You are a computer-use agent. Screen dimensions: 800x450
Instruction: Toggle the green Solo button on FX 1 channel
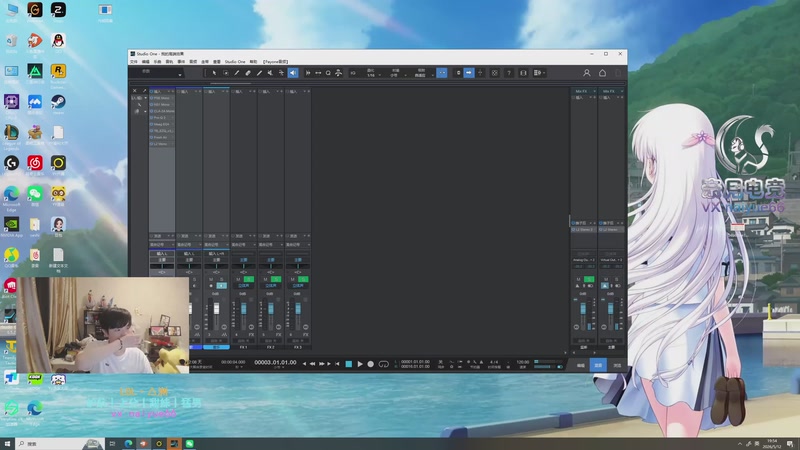pos(248,279)
